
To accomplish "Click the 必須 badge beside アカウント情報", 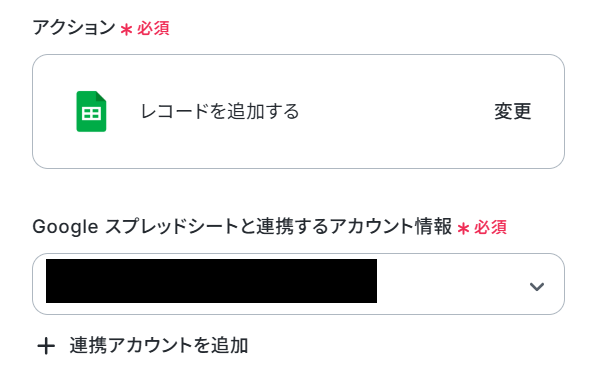I will pyautogui.click(x=490, y=227).
